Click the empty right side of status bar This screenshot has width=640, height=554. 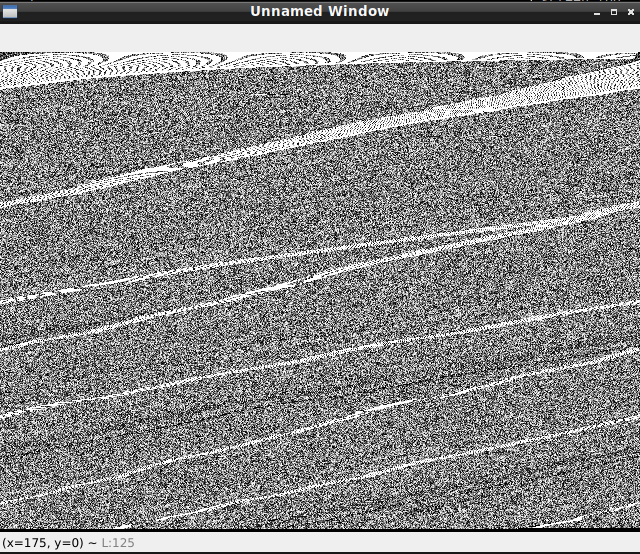coord(400,543)
